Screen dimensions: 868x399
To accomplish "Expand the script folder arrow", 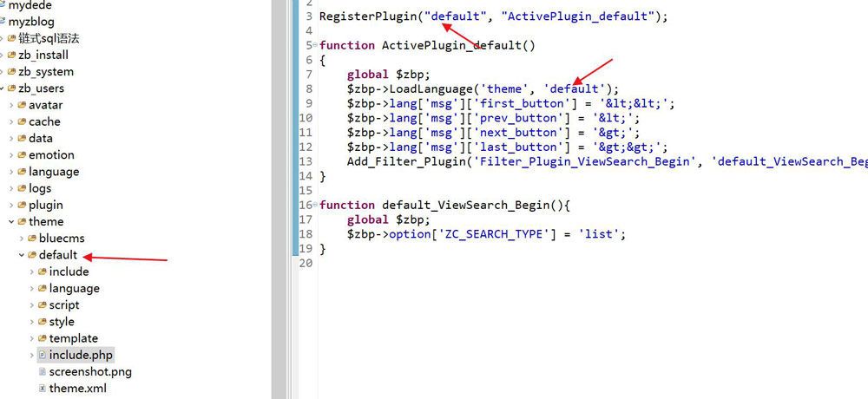I will (31, 305).
